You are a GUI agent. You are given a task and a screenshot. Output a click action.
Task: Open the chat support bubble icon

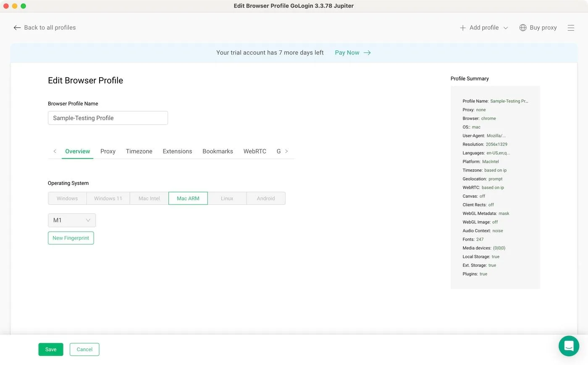569,346
